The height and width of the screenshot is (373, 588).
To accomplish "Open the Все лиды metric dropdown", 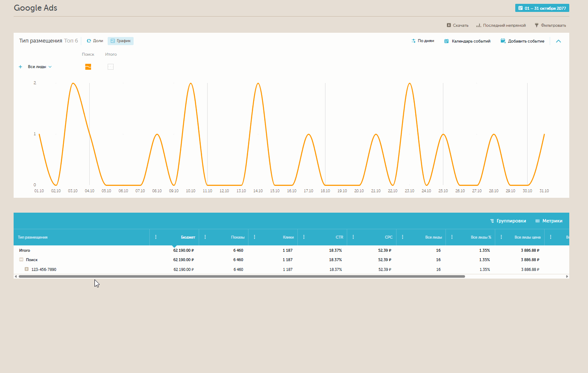I will pos(40,67).
